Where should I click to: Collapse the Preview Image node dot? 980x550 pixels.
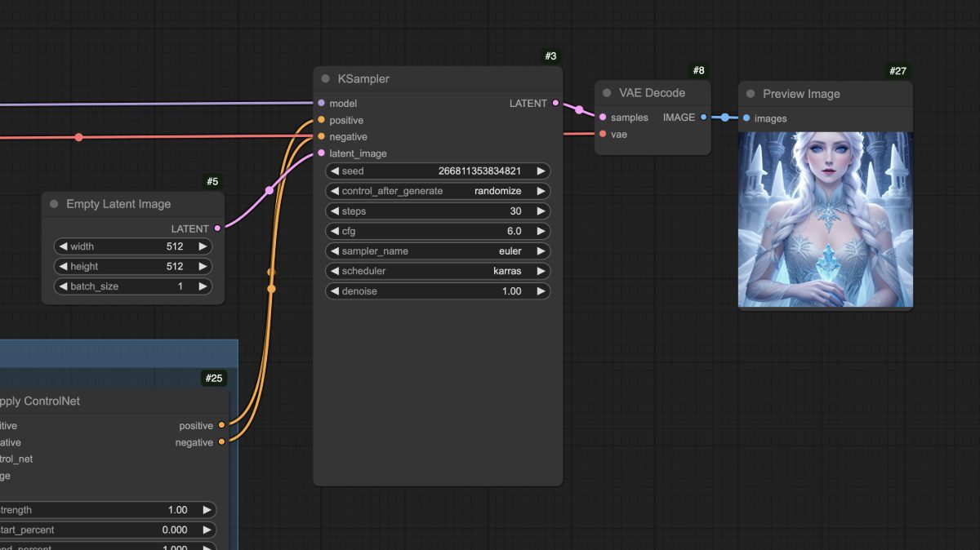(751, 94)
